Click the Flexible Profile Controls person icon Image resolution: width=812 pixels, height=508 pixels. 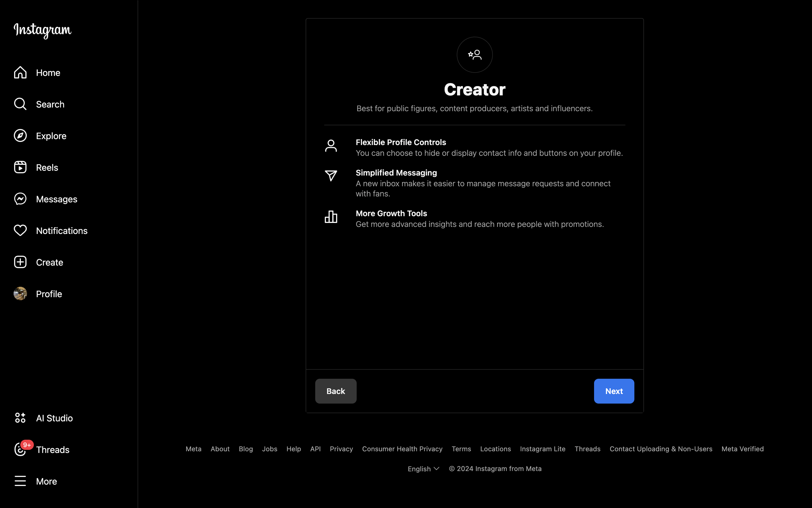[x=331, y=146]
